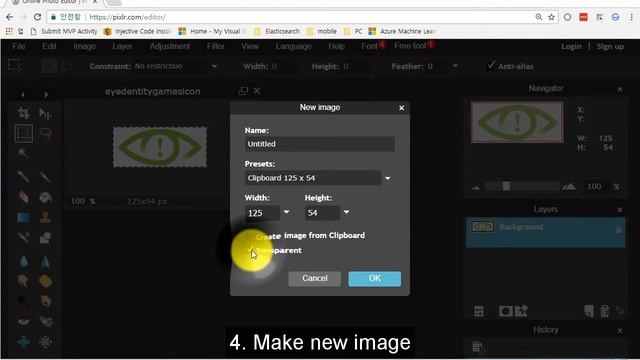Expand toolbox with right arrow
The height and width of the screenshot is (360, 640).
coord(46,95)
